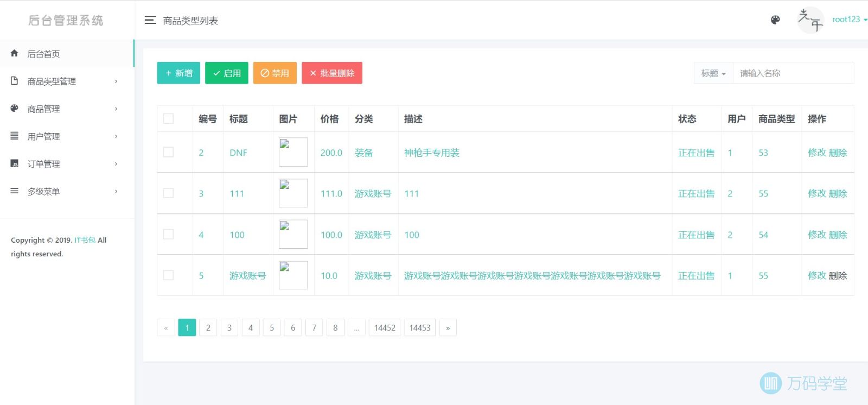
Task: Click the red 批量删除 button
Action: (332, 73)
